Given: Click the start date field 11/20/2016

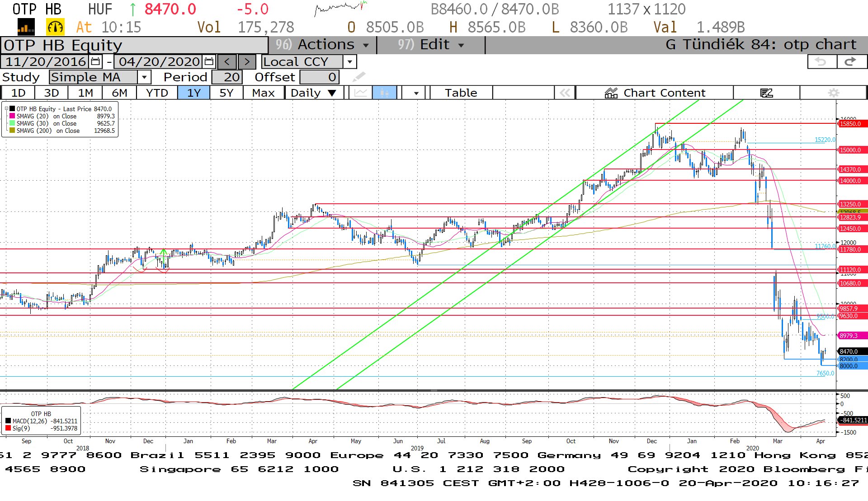Looking at the screenshot, I should (x=45, y=61).
